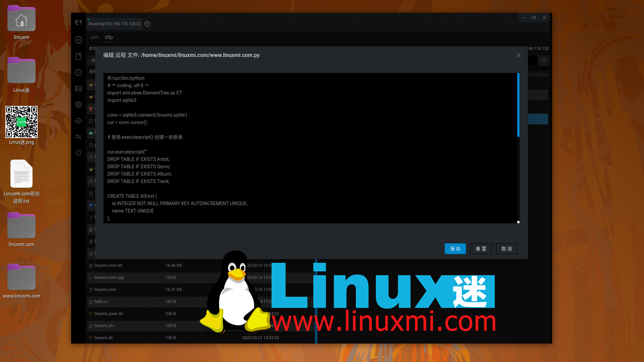Image resolution: width=644 pixels, height=362 pixels.
Task: Click 236 B size cell
Action: point(170,314)
